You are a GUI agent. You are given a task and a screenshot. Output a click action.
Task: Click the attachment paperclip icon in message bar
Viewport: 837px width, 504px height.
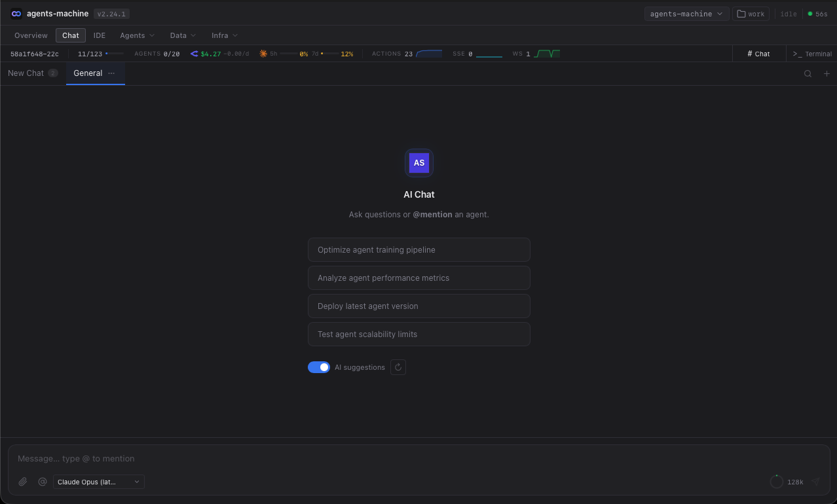point(22,481)
